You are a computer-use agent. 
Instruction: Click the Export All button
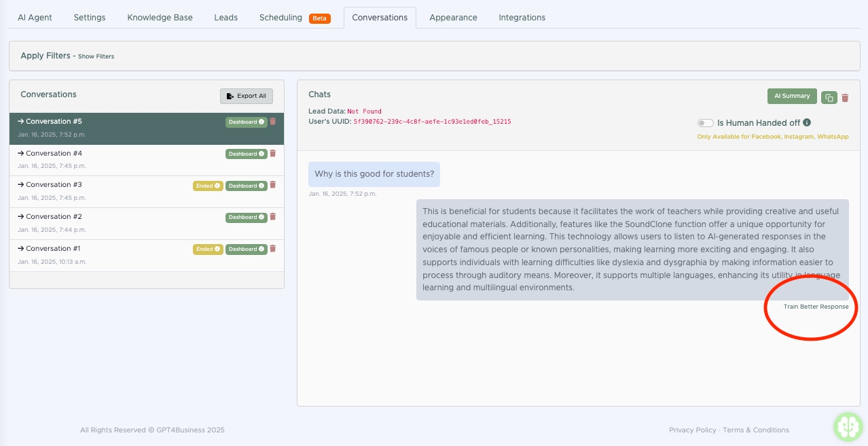[247, 96]
